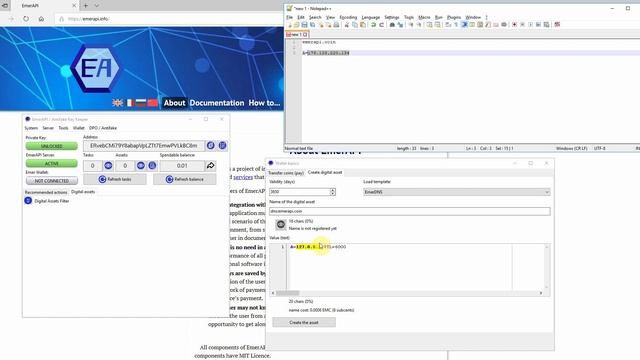Open browser tab list chevron
Image resolution: width=640 pixels, height=360 pixels.
[97, 6]
